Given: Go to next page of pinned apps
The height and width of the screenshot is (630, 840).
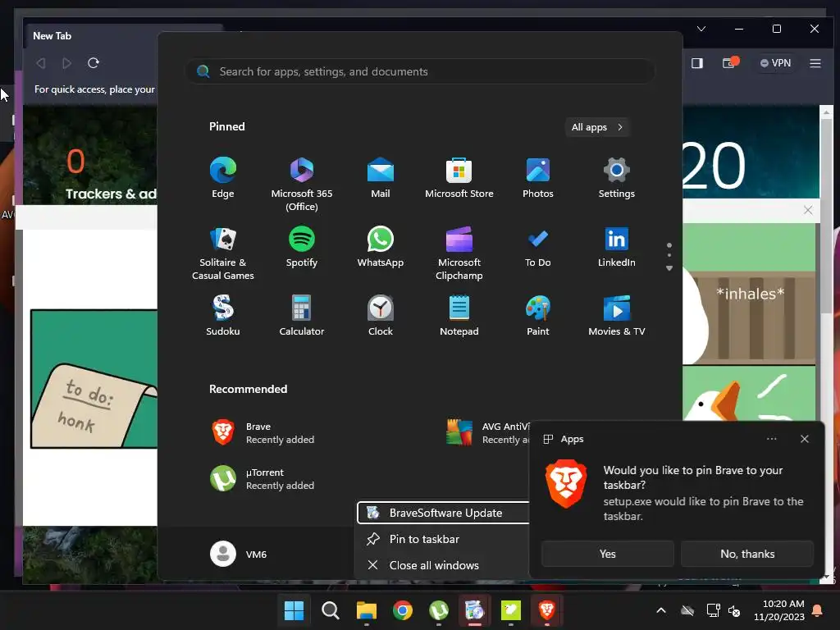Looking at the screenshot, I should click(x=669, y=268).
